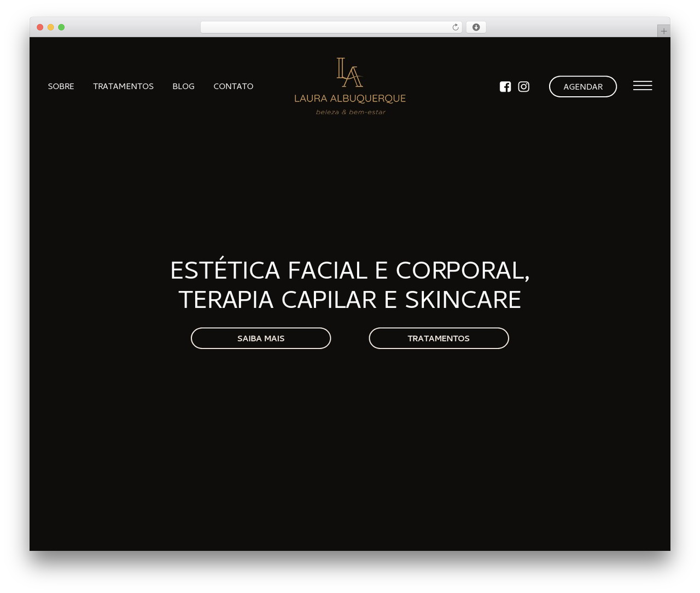This screenshot has height=593, width=700.
Task: Navigate to the Blog page
Action: [183, 86]
